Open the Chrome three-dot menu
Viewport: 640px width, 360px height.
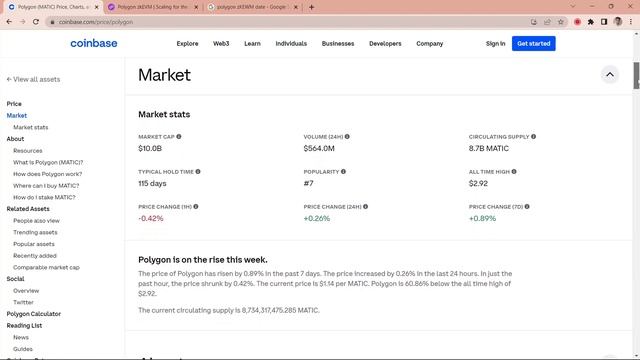(x=631, y=22)
